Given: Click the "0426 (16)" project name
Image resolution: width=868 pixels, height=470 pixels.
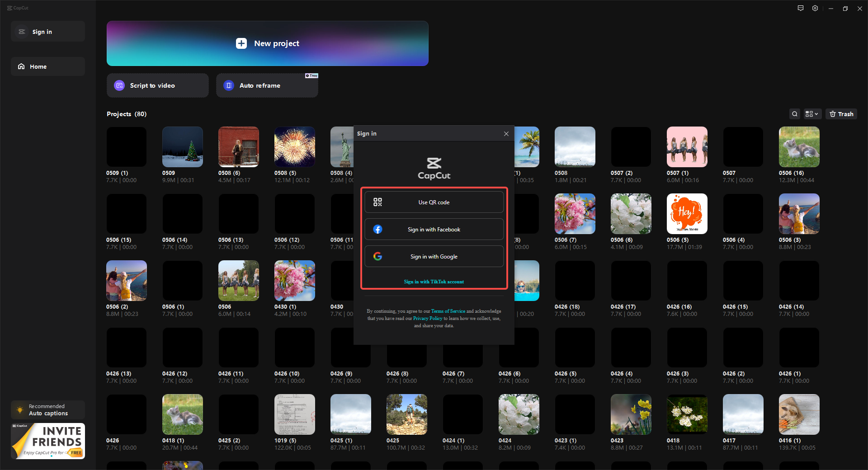Looking at the screenshot, I should pyautogui.click(x=679, y=307).
